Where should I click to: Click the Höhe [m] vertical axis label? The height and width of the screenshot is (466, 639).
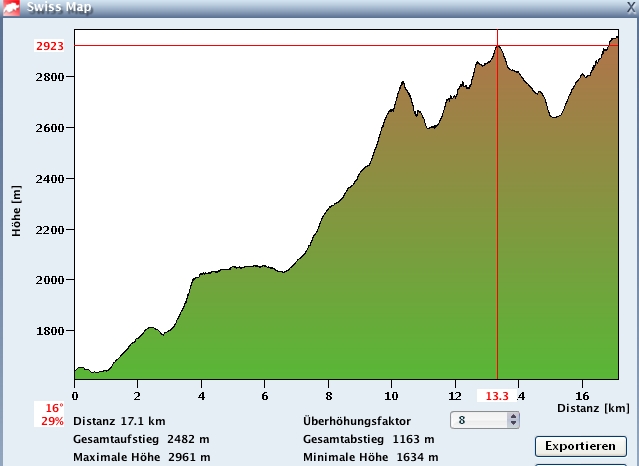pyautogui.click(x=16, y=211)
